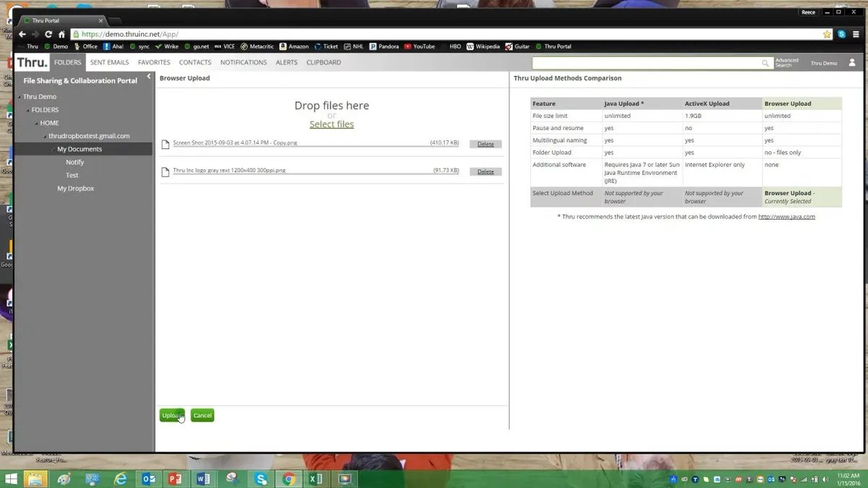Open the Windows Start button
This screenshot has height=488, width=868.
click(12, 479)
